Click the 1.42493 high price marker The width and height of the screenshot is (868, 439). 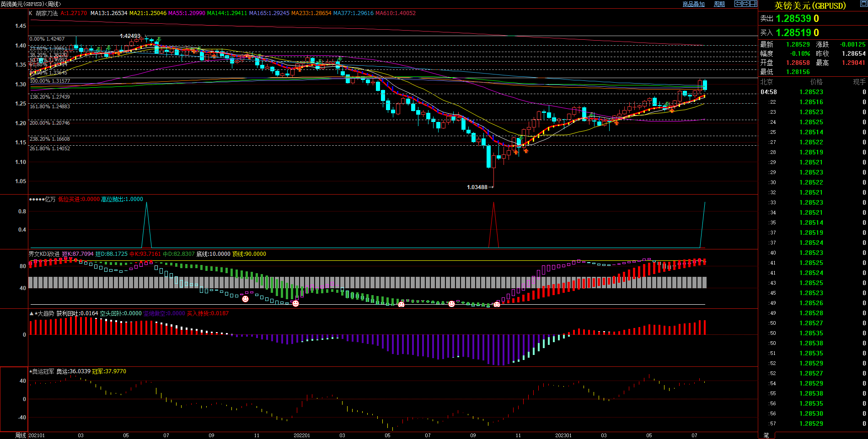[130, 36]
